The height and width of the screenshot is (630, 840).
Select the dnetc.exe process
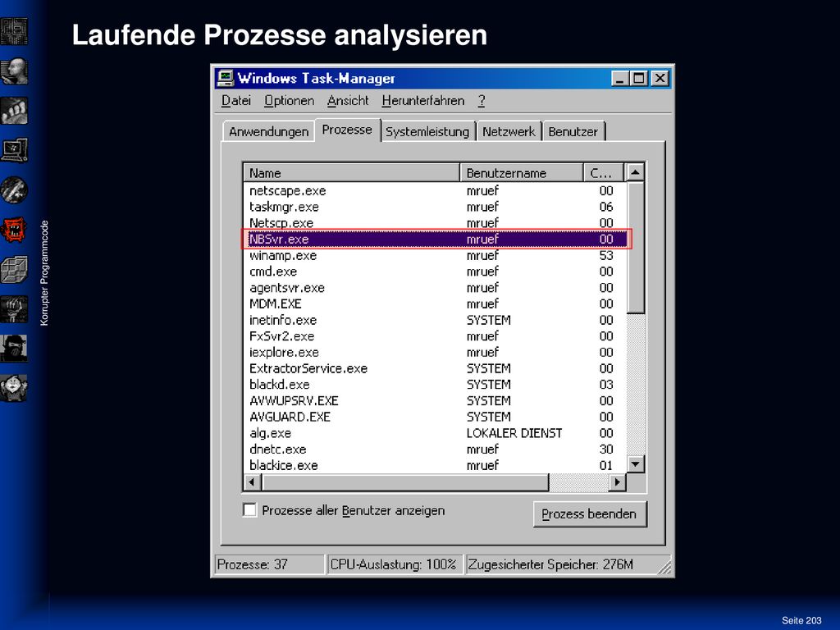(435, 449)
